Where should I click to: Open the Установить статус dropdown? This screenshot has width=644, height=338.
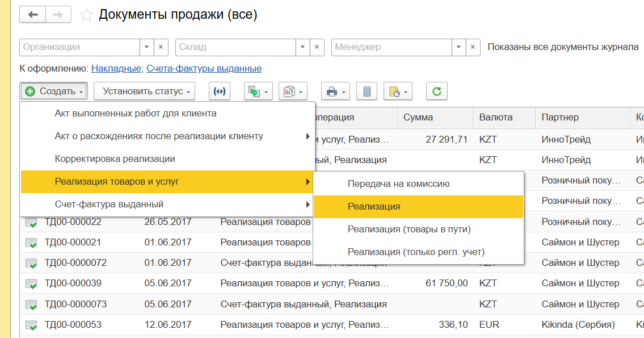coord(144,91)
